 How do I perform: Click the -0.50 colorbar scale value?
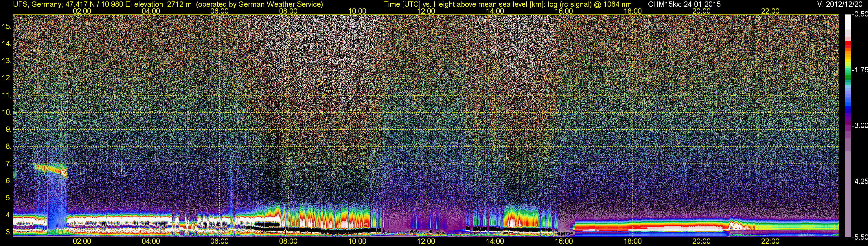[x=860, y=14]
